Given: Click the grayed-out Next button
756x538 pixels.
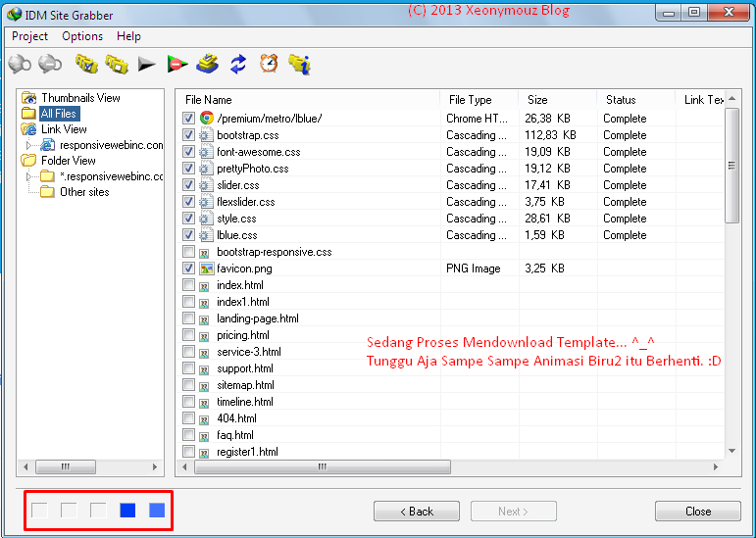Looking at the screenshot, I should coord(514,511).
